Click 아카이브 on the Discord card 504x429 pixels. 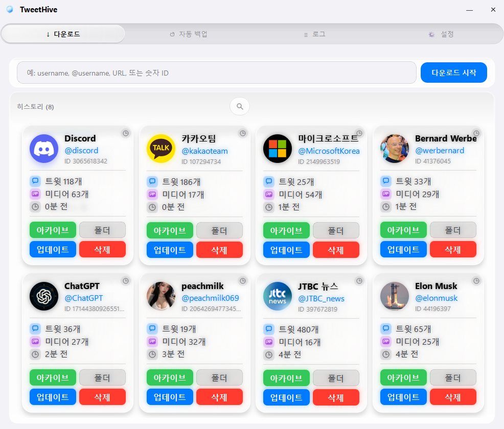pyautogui.click(x=53, y=230)
